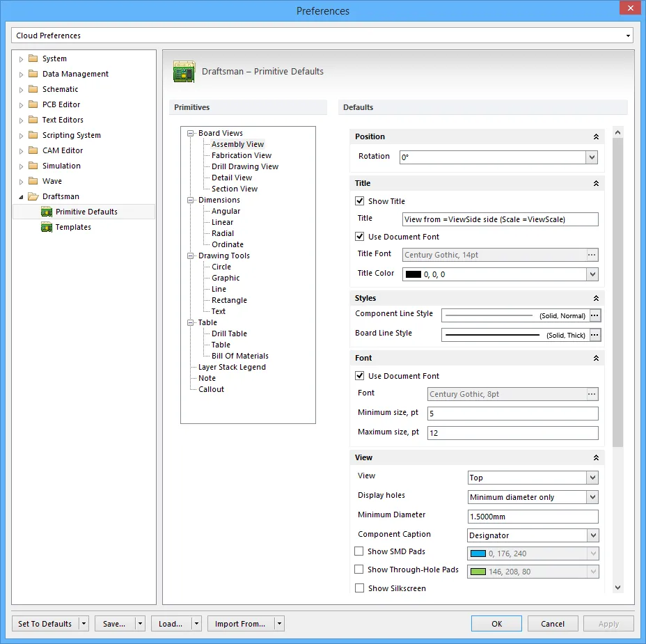Open the Cloud Preferences dropdown
646x644 pixels.
[x=628, y=36]
